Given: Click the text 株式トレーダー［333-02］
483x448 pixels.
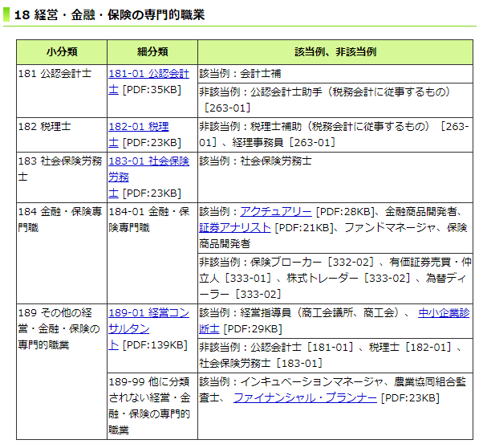Looking at the screenshot, I should [x=348, y=279].
